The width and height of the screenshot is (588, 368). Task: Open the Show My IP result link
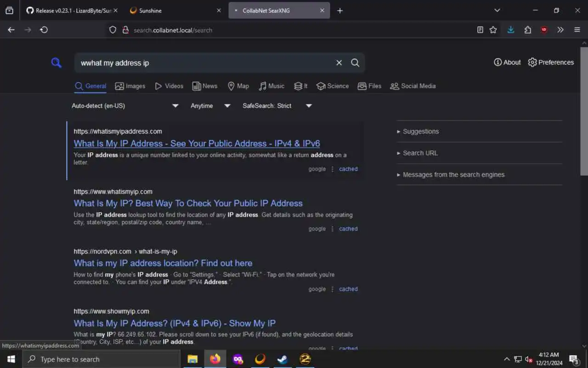[x=175, y=323]
